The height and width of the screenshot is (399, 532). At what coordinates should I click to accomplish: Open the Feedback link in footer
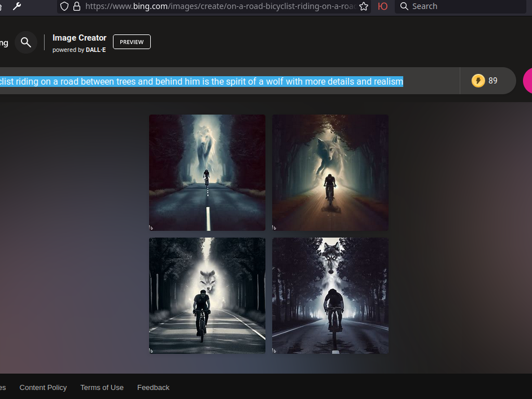153,388
